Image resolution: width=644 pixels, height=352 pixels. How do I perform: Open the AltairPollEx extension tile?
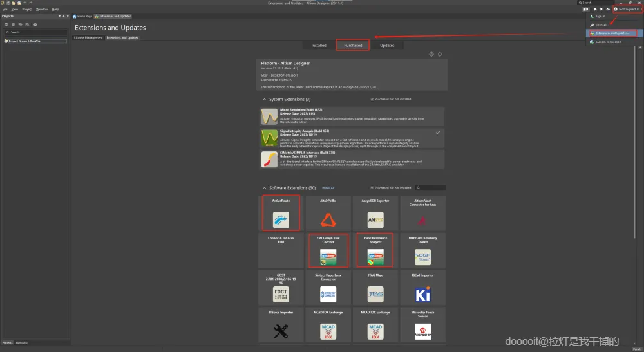[x=328, y=213]
